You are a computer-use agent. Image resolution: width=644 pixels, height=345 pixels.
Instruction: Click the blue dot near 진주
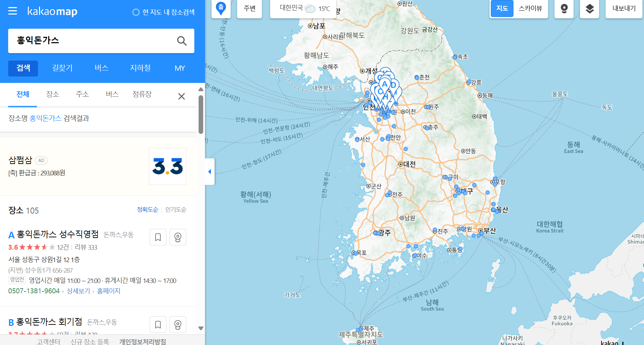435,230
